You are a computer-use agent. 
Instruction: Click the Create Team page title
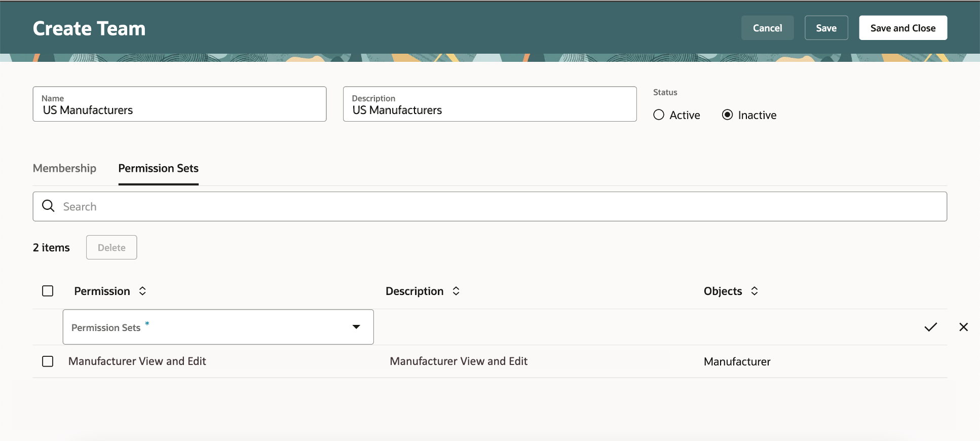click(x=89, y=28)
